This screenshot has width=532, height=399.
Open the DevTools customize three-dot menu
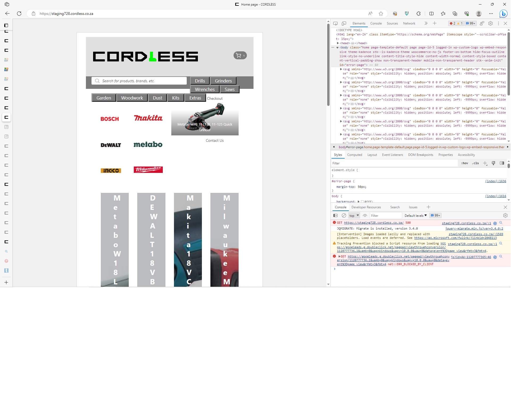(498, 23)
